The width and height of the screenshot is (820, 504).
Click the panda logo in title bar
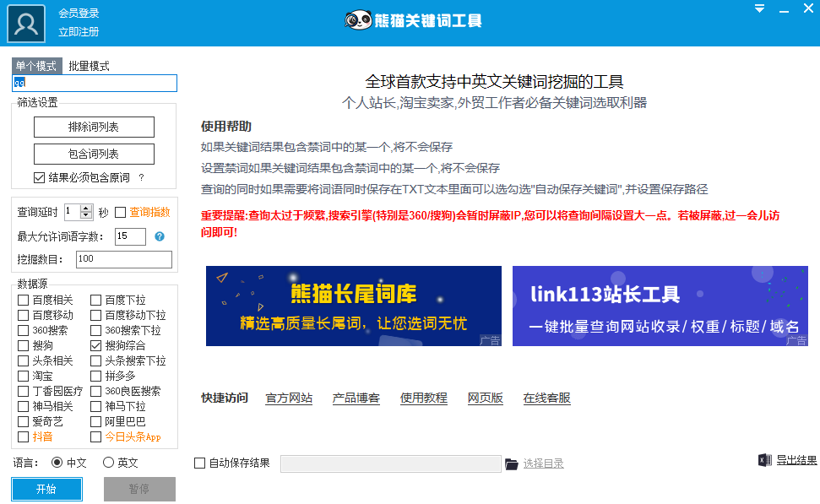(358, 20)
